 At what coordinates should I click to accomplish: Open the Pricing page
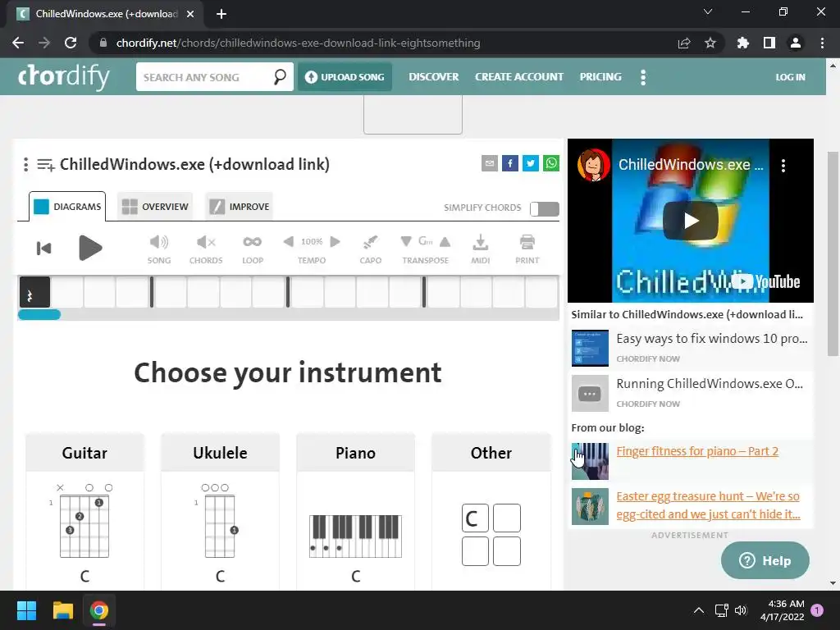[x=600, y=77]
